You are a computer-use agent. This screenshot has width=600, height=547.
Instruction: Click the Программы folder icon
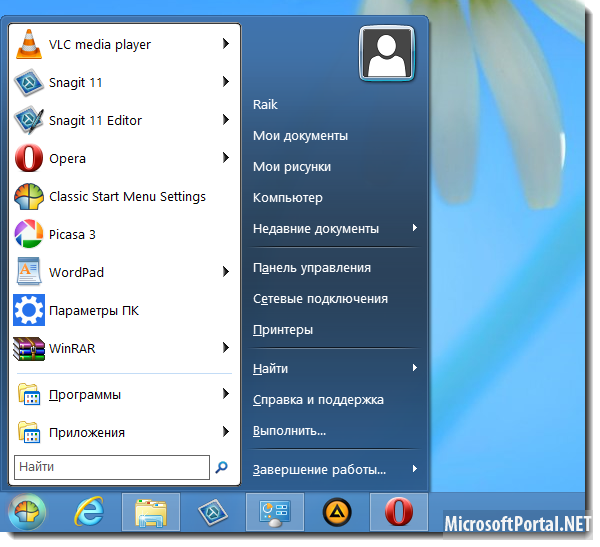coord(29,394)
